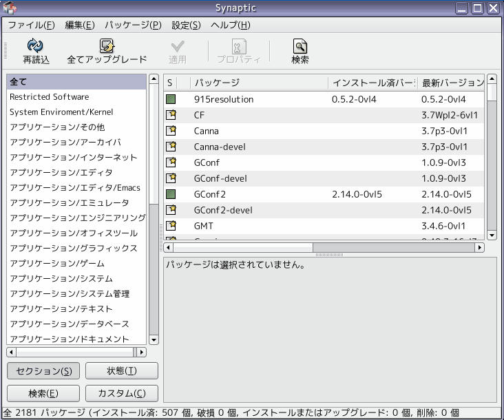Select アプリケーション/データベース section
Screen dimensions: 504x420
(x=76, y=324)
